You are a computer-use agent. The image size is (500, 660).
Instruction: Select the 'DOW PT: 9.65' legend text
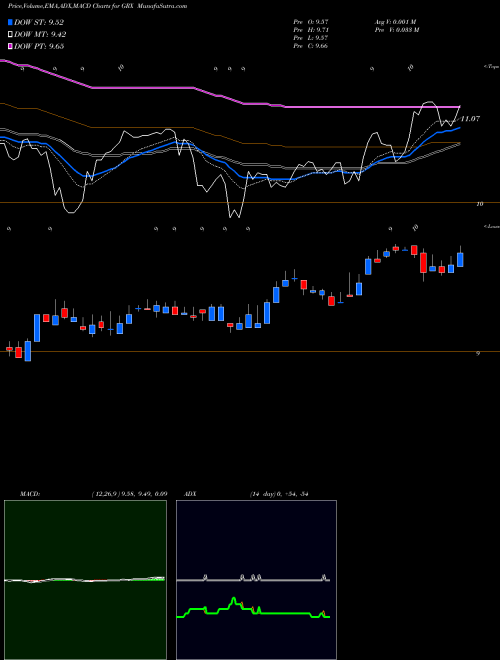[39, 46]
